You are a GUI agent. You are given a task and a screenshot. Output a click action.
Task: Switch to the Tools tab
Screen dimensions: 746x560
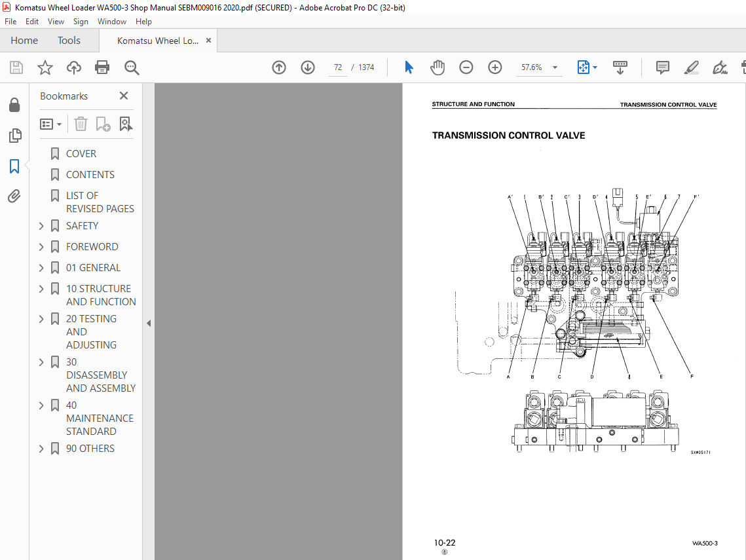(69, 41)
